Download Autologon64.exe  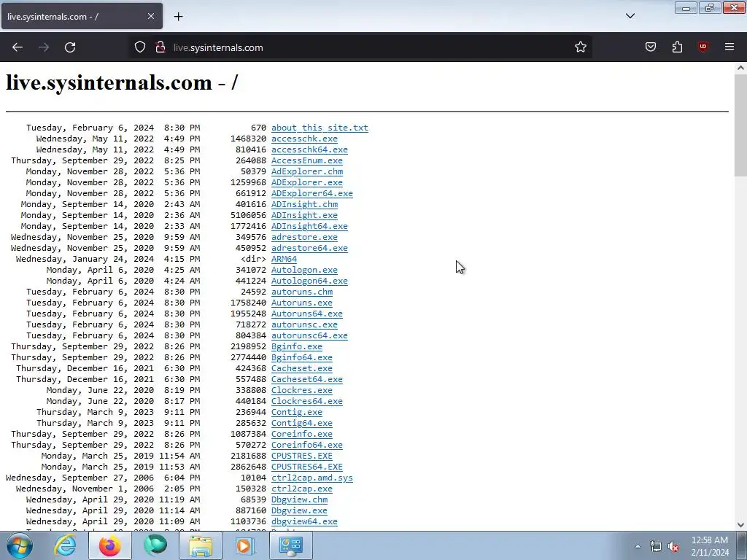309,281
